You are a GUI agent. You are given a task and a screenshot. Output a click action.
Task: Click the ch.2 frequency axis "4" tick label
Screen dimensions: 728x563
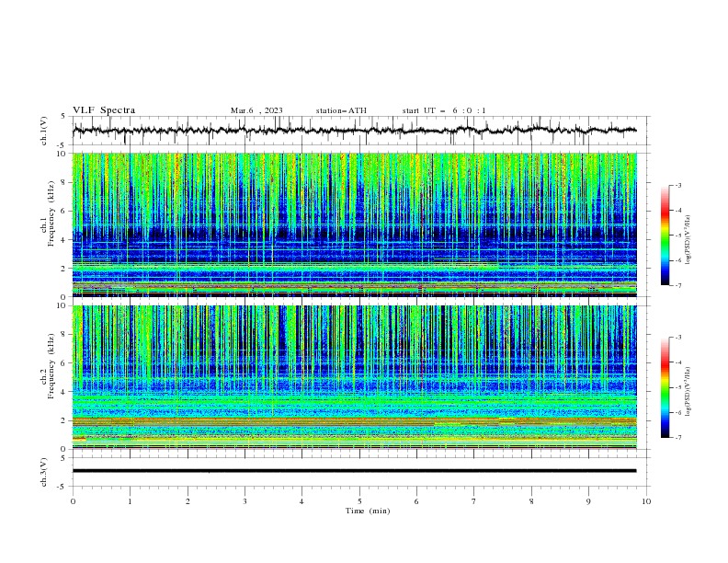[x=65, y=392]
